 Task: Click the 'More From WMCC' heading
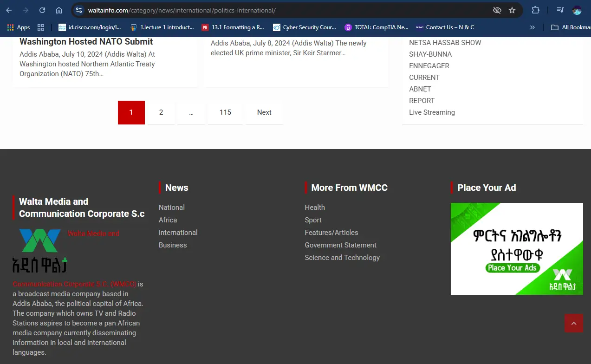[349, 188]
